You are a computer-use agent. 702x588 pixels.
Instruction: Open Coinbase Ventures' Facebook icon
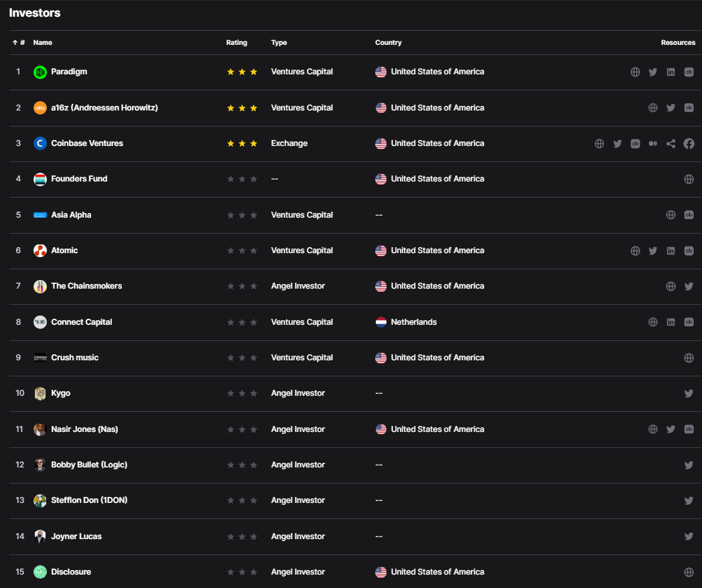[689, 143]
